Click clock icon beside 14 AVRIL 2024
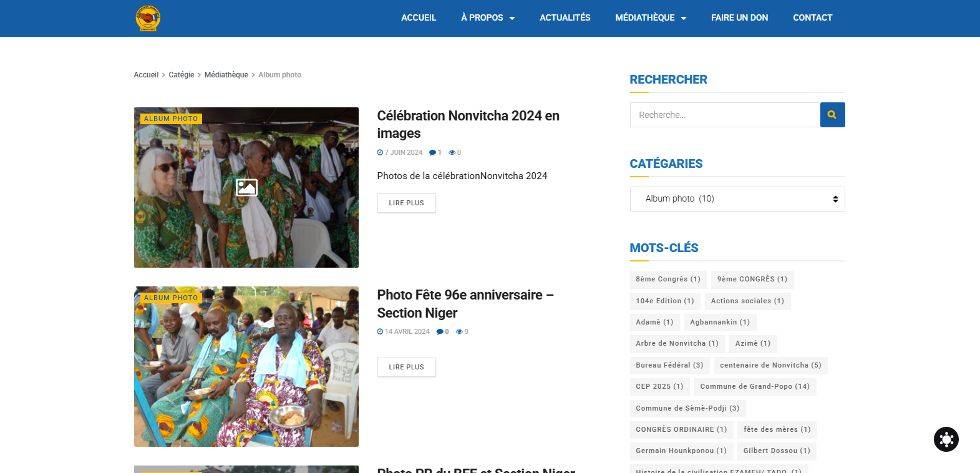The width and height of the screenshot is (980, 473). click(x=380, y=331)
